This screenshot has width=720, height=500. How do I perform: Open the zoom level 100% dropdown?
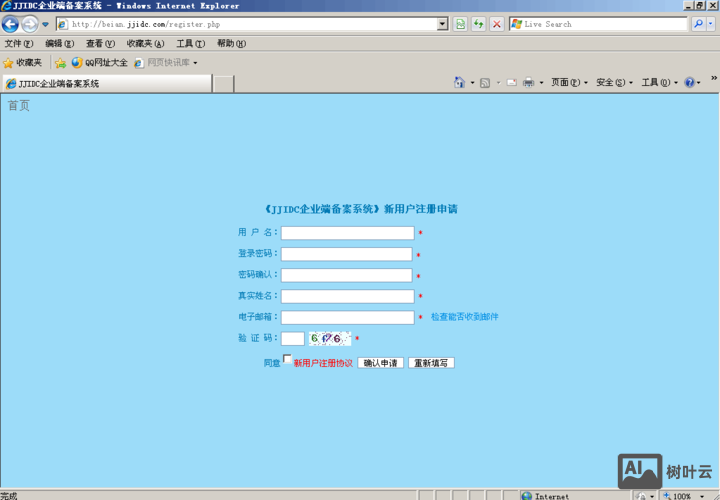point(703,496)
